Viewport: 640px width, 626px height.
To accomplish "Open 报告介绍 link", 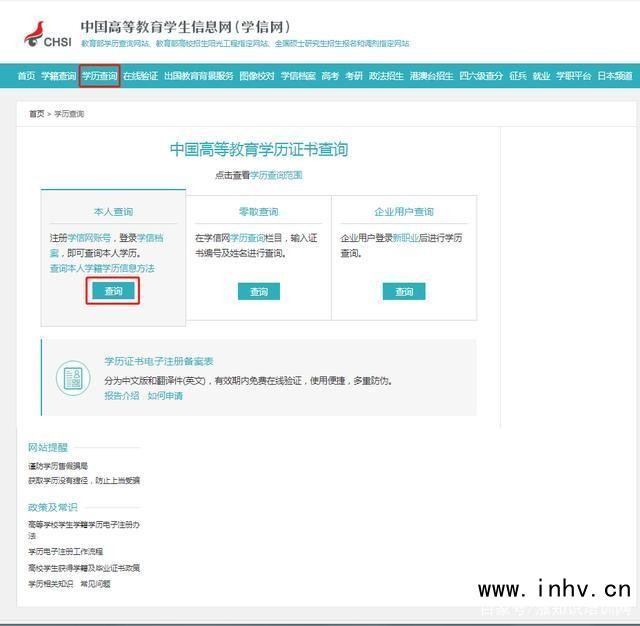I will click(122, 395).
